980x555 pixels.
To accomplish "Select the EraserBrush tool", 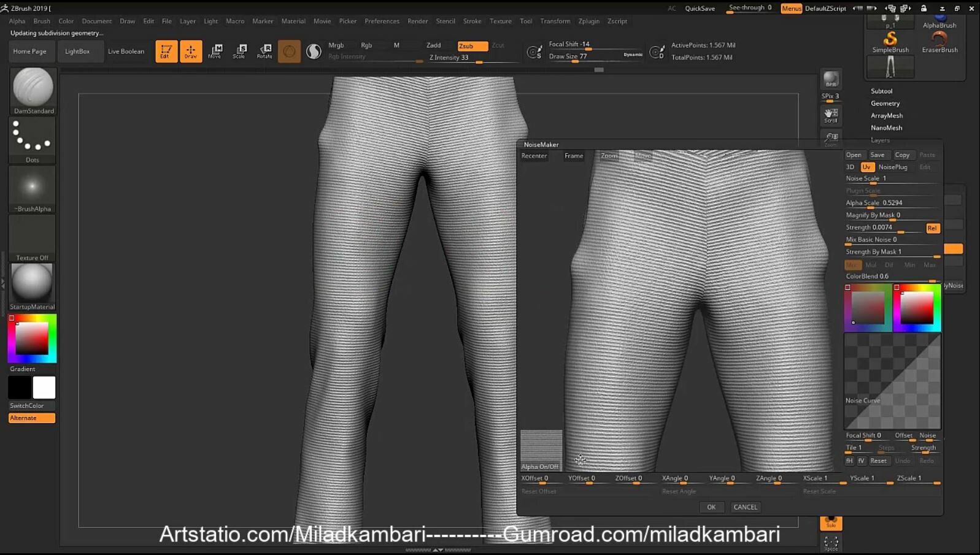I will coord(939,43).
